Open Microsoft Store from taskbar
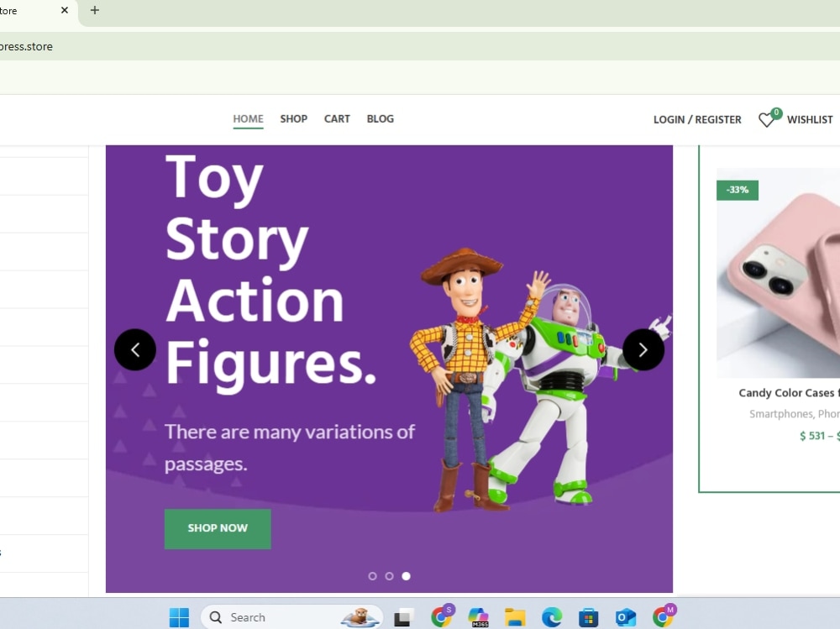This screenshot has height=629, width=840. tap(588, 617)
